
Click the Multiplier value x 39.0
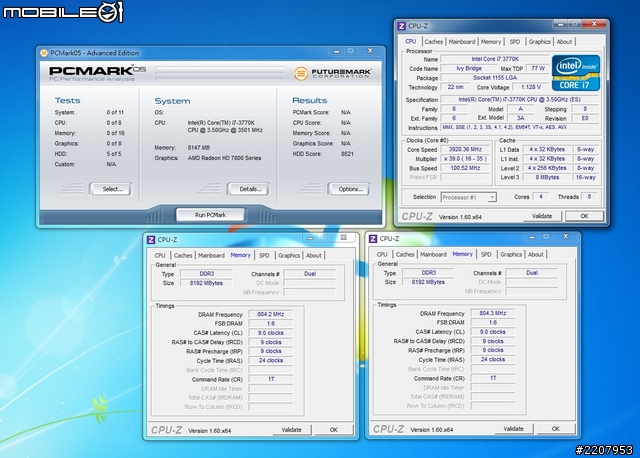pyautogui.click(x=465, y=159)
